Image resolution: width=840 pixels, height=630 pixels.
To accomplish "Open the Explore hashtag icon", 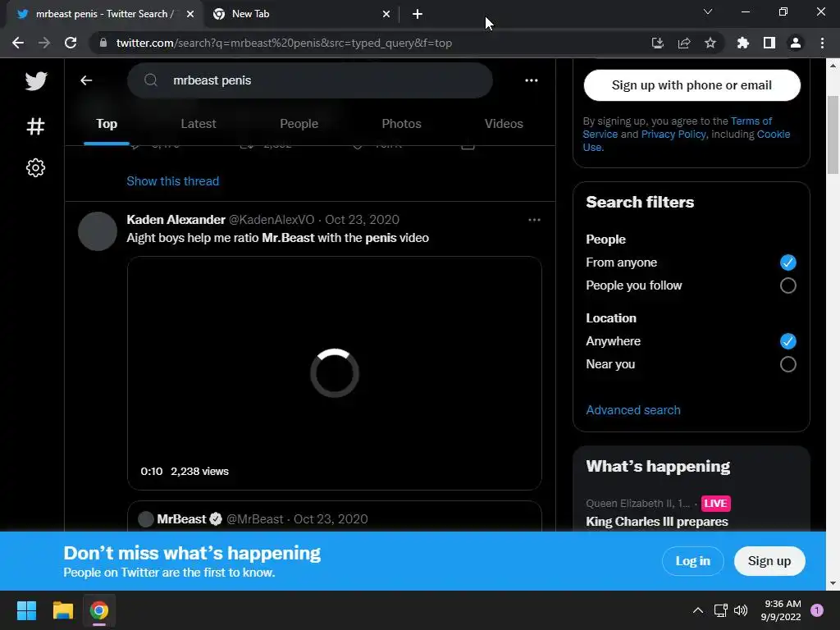I will 35,126.
